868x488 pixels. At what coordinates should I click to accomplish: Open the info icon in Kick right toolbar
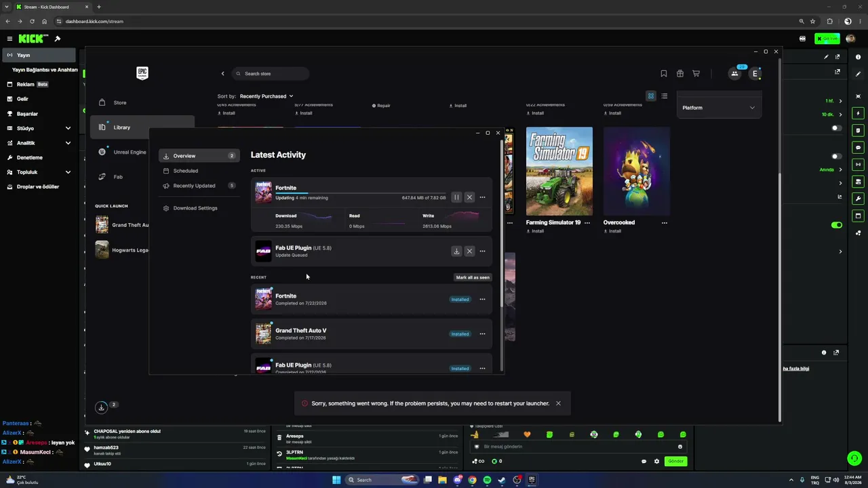pos(858,57)
